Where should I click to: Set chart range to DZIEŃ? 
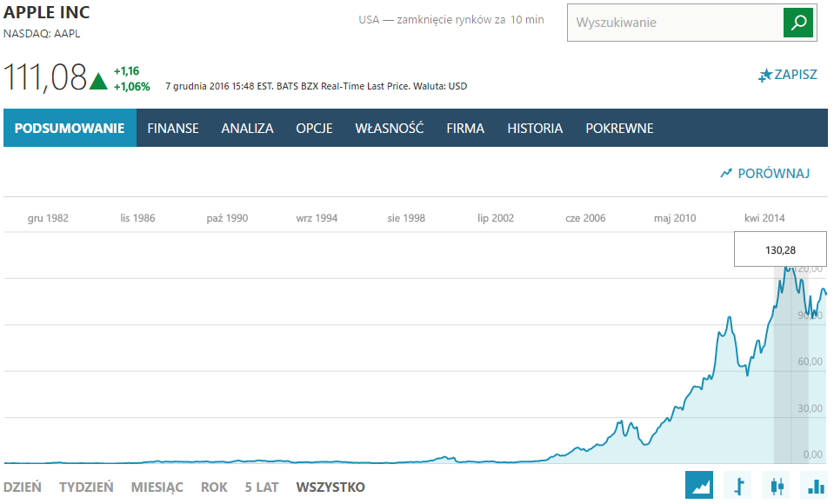click(23, 487)
